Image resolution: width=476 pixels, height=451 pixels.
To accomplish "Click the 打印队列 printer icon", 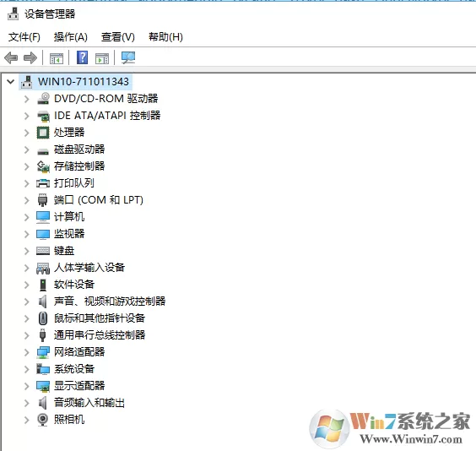I will coord(43,183).
